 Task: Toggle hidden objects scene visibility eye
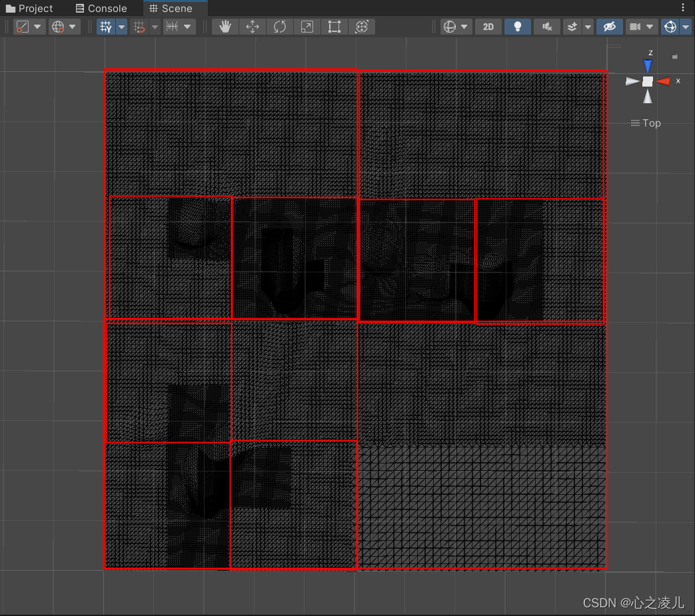(610, 27)
